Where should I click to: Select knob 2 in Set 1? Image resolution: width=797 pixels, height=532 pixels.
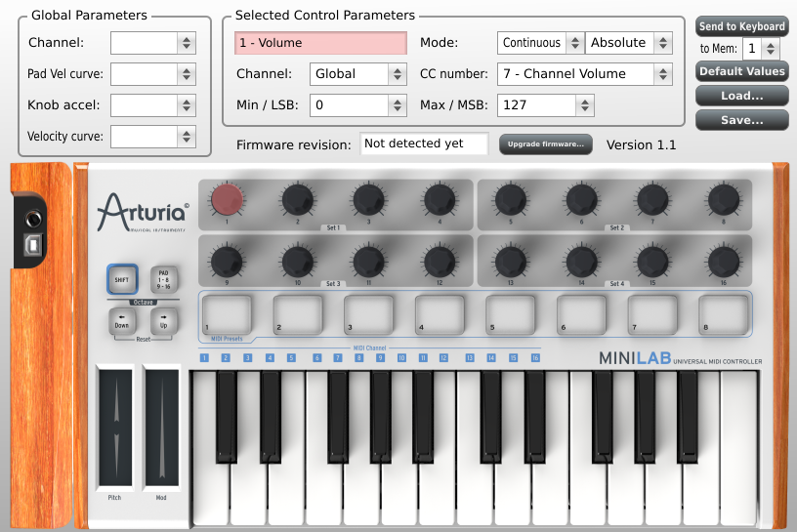(298, 200)
